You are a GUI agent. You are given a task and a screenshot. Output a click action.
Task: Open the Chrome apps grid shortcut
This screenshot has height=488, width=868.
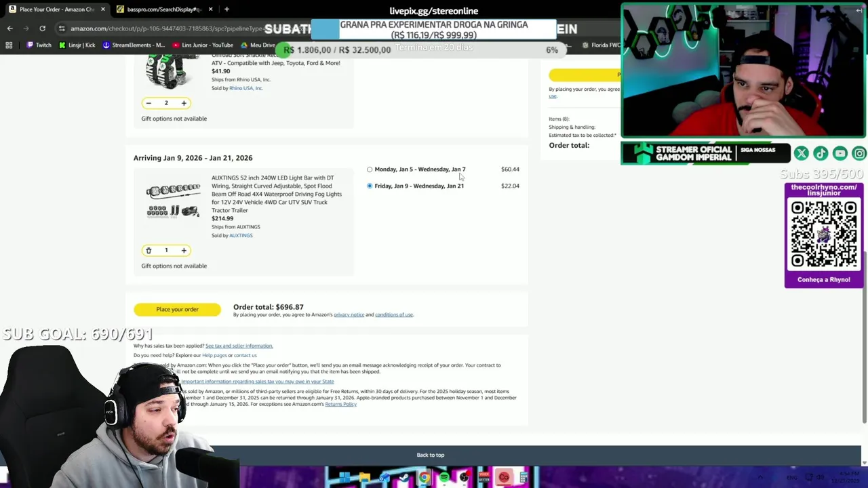(9, 45)
